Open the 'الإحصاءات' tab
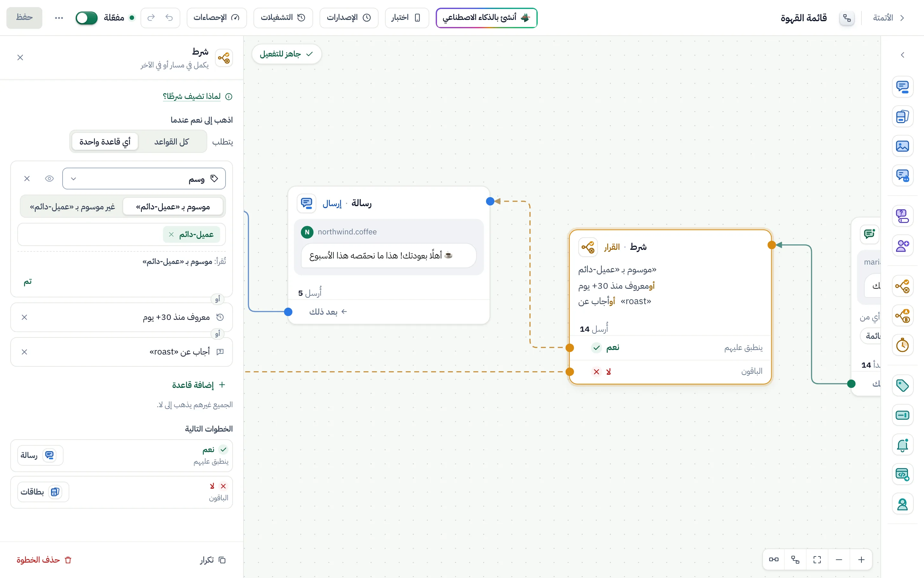Screen dimensions: 924x578 click(217, 18)
